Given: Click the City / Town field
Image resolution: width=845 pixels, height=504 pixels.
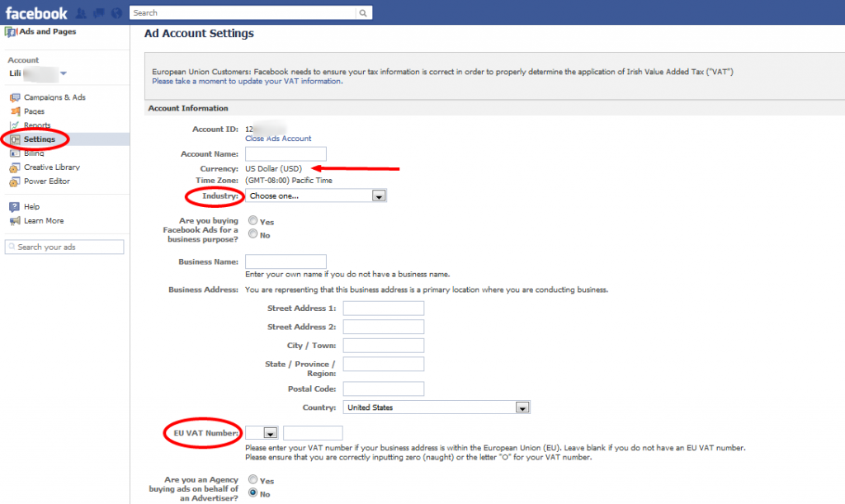Looking at the screenshot, I should (384, 346).
